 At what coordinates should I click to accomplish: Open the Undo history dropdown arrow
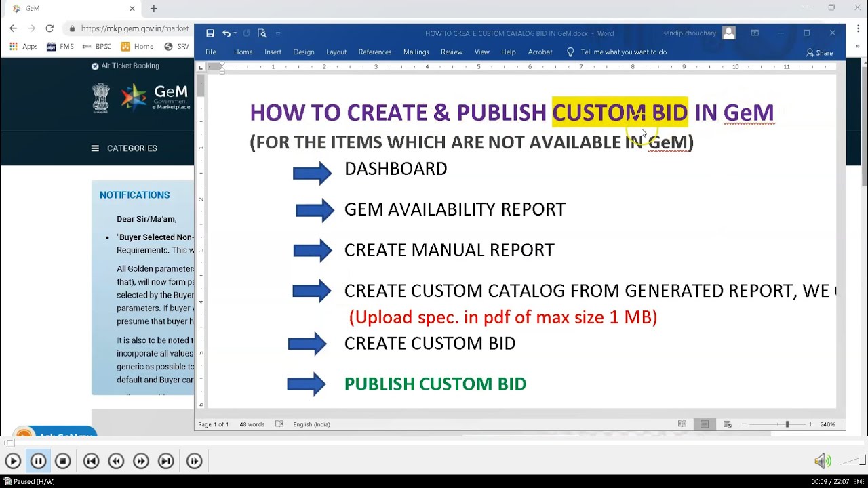coord(235,33)
